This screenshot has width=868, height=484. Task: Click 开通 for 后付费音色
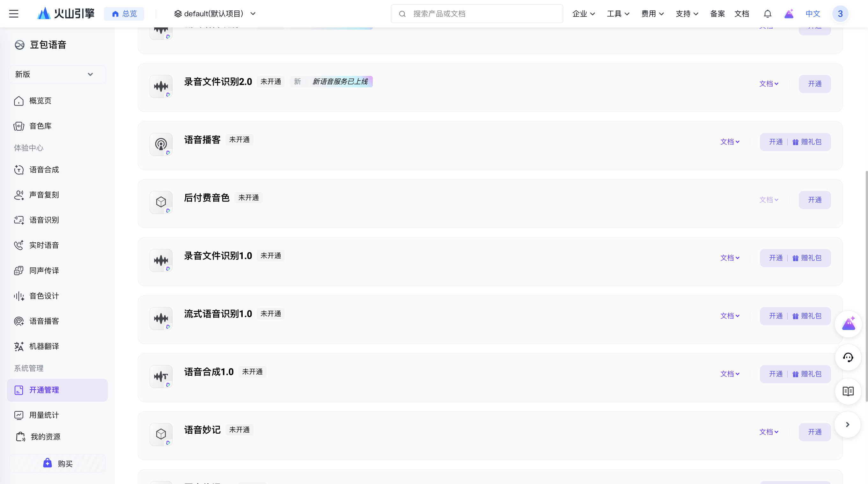click(x=815, y=200)
